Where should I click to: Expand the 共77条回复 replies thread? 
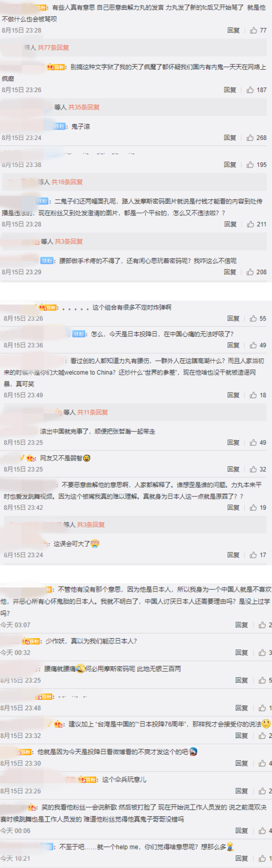[53, 48]
